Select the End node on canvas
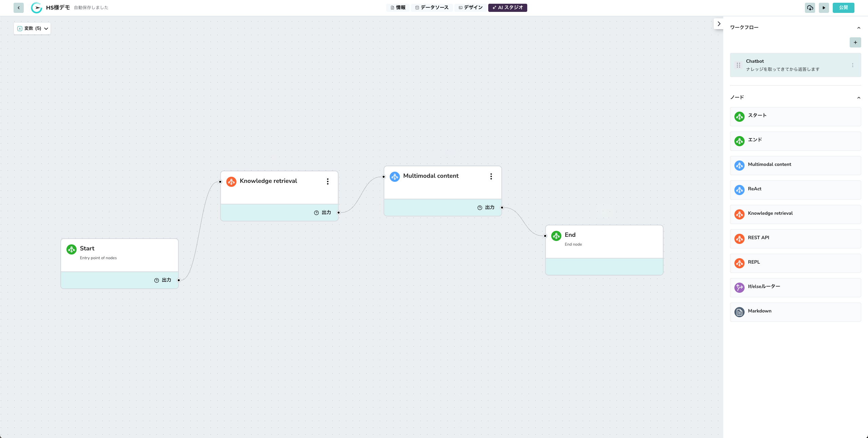 pos(604,241)
